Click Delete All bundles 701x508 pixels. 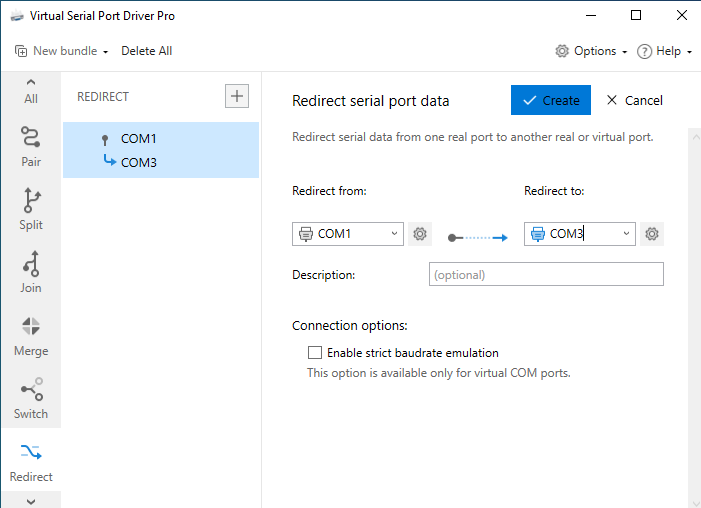147,51
